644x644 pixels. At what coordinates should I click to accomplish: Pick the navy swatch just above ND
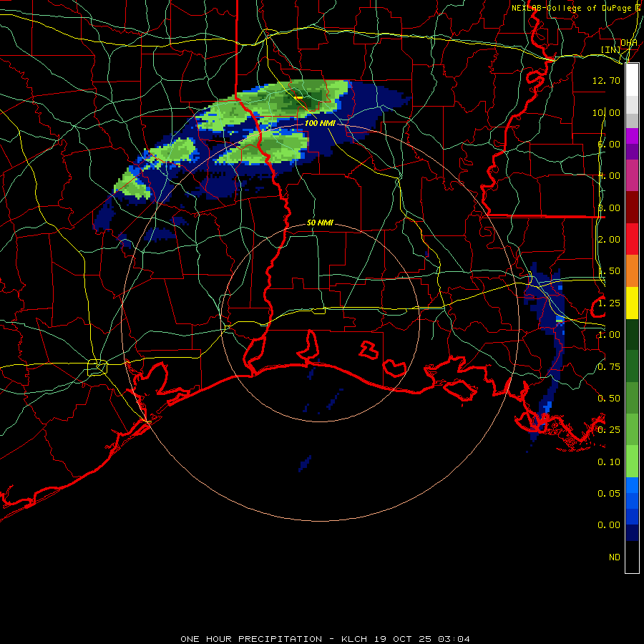click(632, 533)
